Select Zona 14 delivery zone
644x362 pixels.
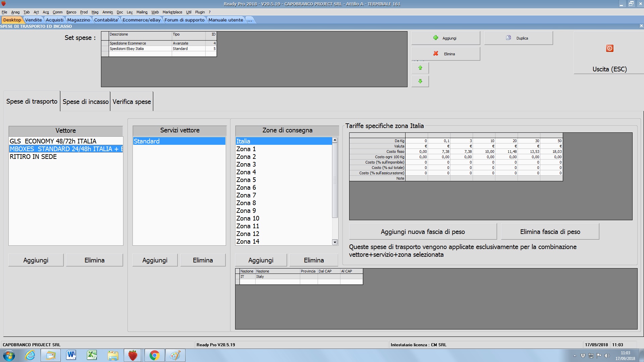(284, 241)
